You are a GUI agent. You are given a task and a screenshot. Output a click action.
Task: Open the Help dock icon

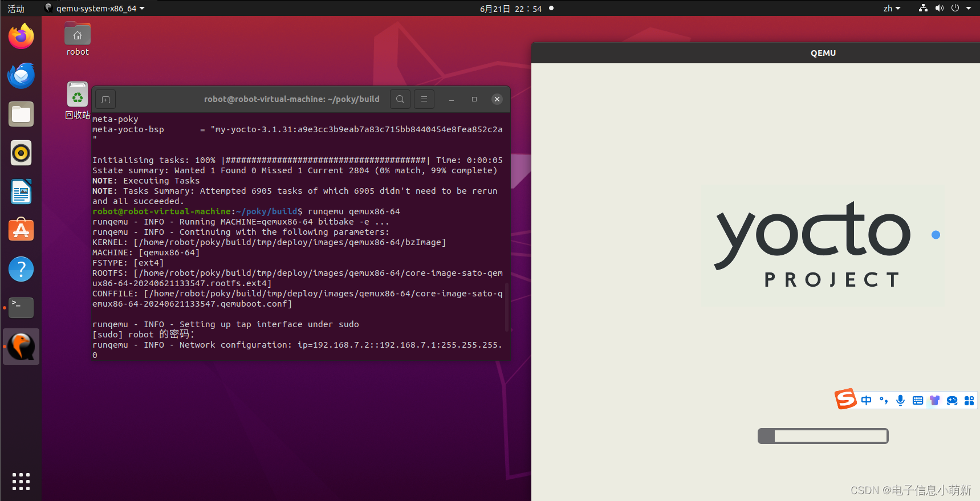[21, 269]
